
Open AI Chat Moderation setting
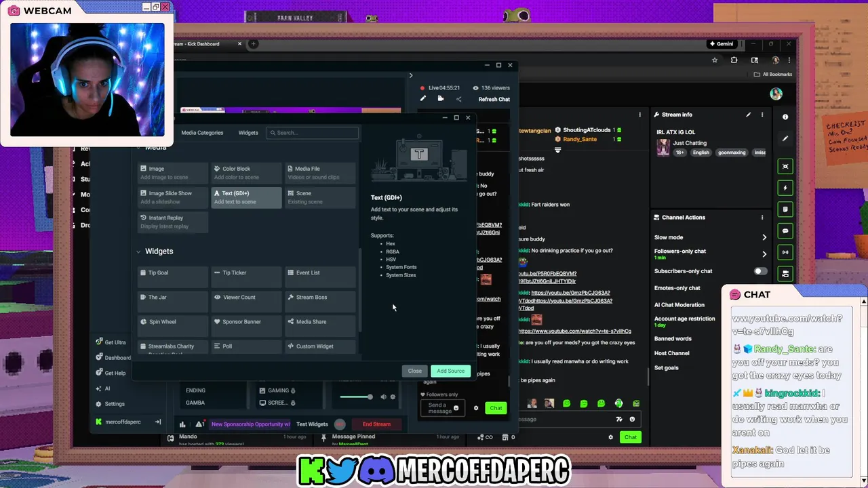coord(679,305)
